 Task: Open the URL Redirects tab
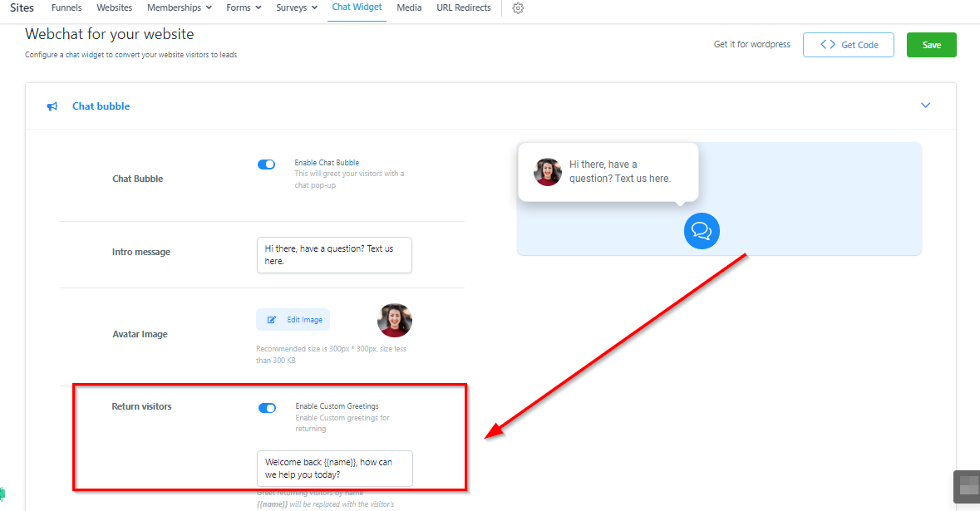[463, 8]
